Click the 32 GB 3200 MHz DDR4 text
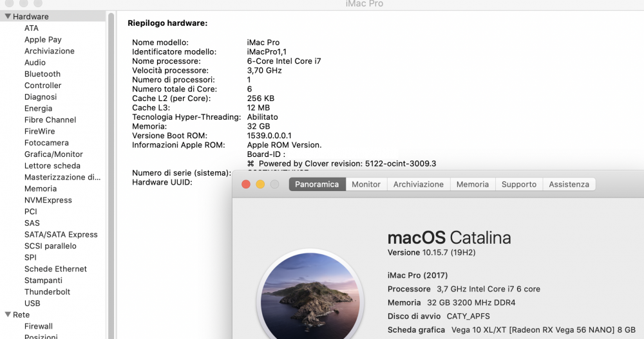Image resolution: width=644 pixels, height=339 pixels. click(x=471, y=303)
